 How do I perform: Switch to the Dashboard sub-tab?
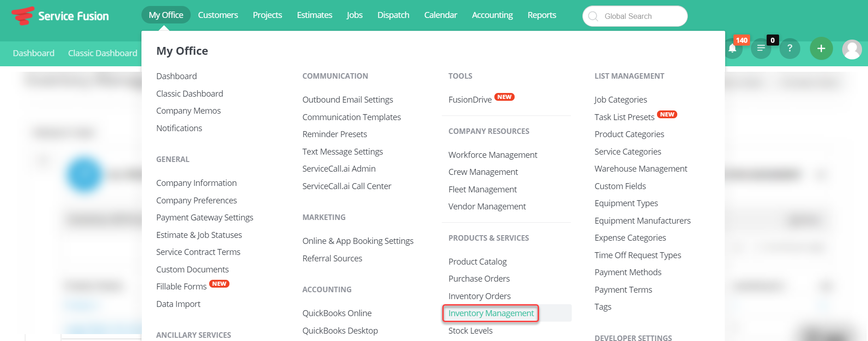pos(34,53)
